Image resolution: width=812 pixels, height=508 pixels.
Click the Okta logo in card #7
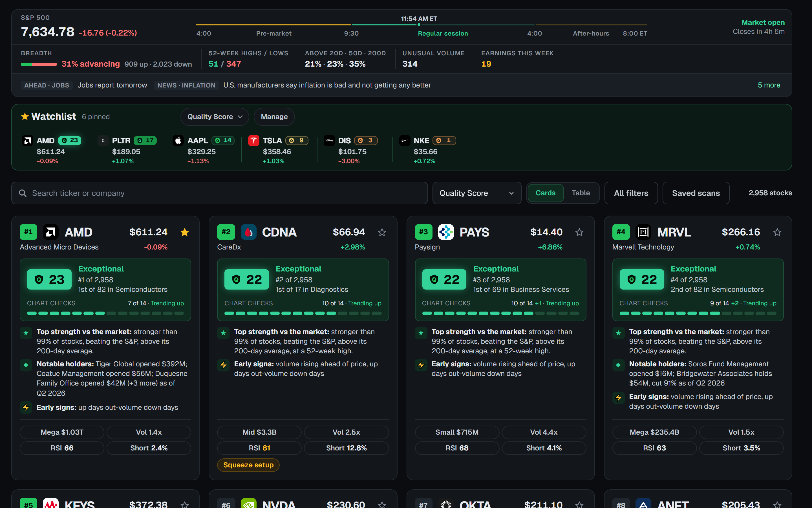446,503
